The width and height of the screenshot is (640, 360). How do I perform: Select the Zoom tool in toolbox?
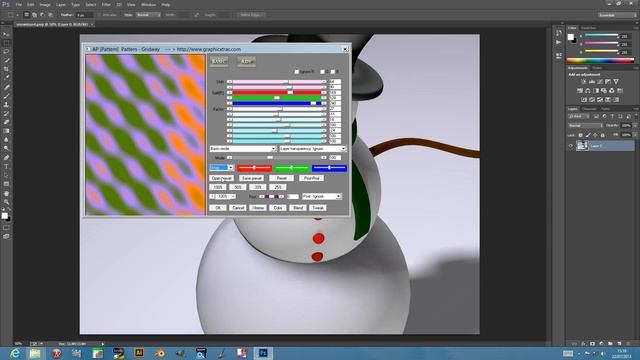click(6, 202)
